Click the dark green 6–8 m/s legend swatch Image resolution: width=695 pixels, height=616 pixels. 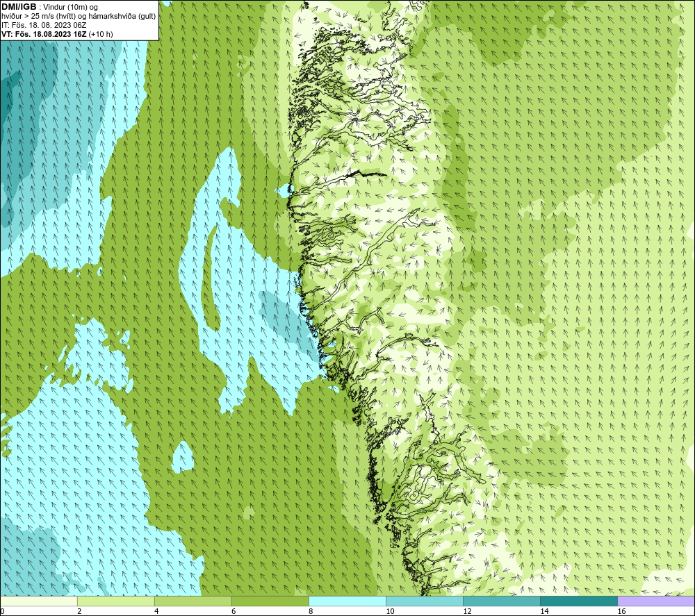tap(270, 601)
